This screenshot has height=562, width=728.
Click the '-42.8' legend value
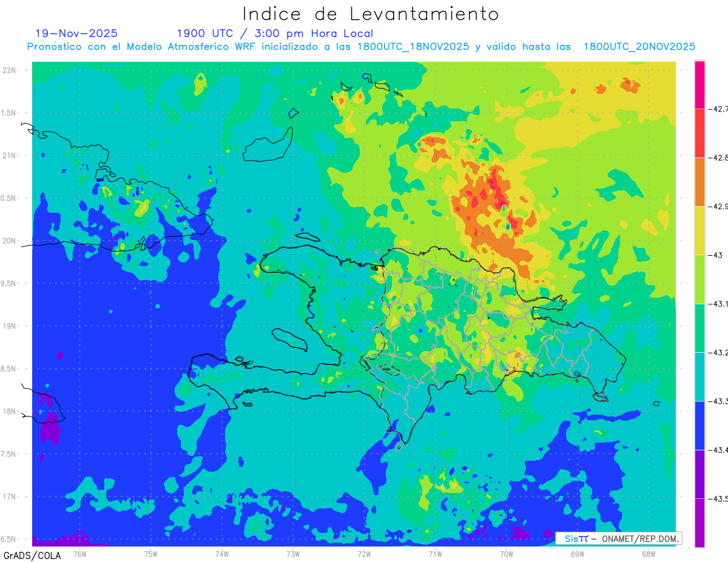717,158
